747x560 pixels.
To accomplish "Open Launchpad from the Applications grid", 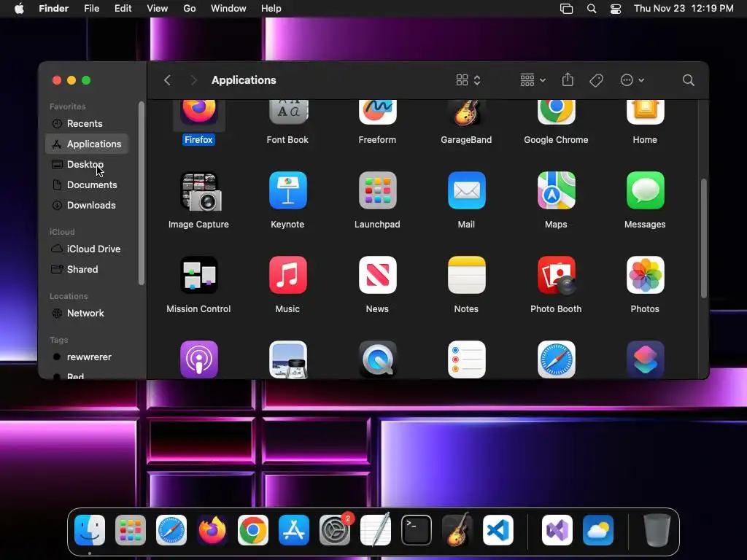I will click(377, 190).
